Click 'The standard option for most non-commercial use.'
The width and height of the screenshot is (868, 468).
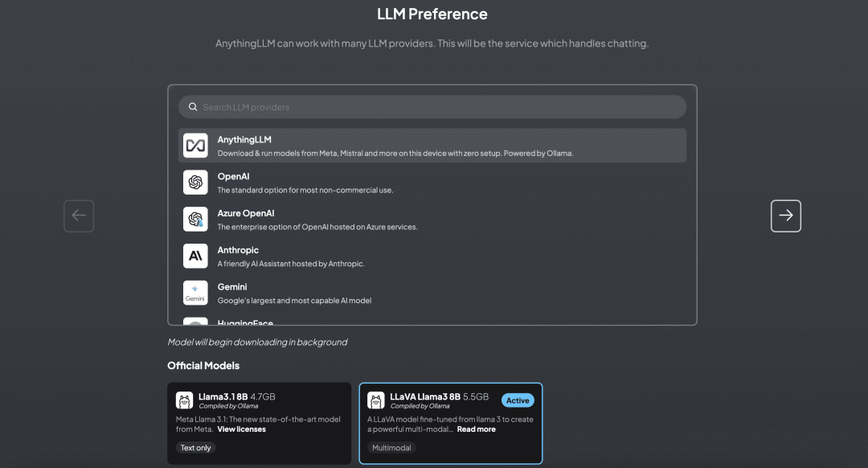[305, 190]
